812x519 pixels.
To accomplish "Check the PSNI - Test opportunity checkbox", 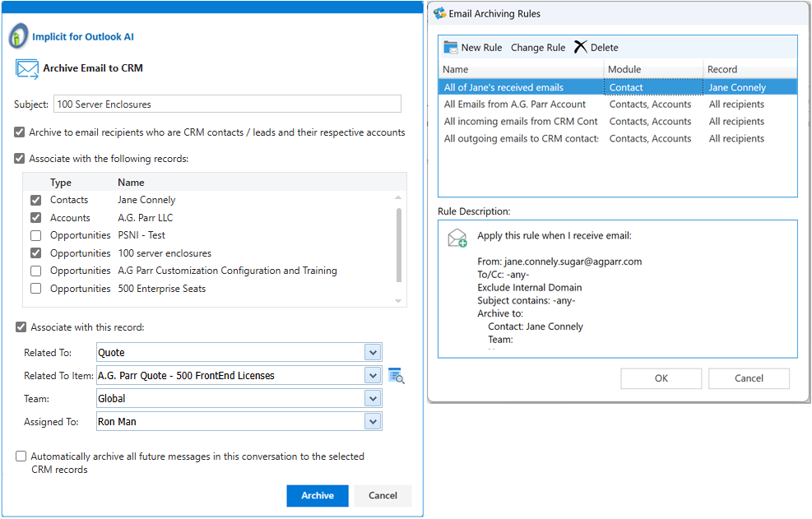I will tap(36, 235).
